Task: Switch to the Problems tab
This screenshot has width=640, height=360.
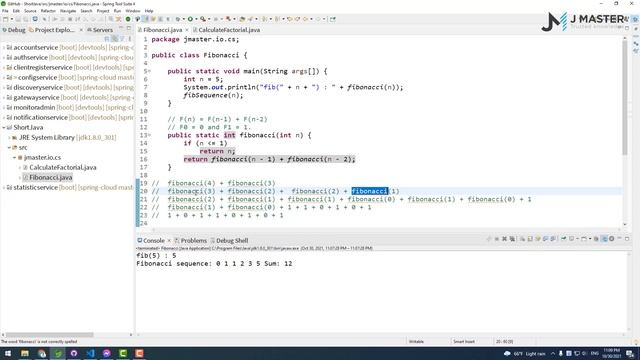Action: tap(191, 240)
